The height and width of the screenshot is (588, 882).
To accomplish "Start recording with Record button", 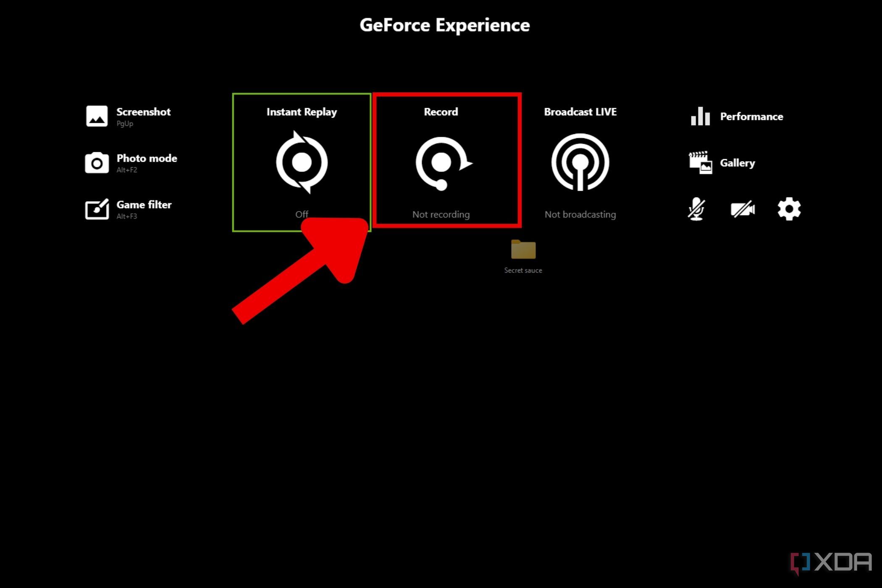I will (441, 161).
